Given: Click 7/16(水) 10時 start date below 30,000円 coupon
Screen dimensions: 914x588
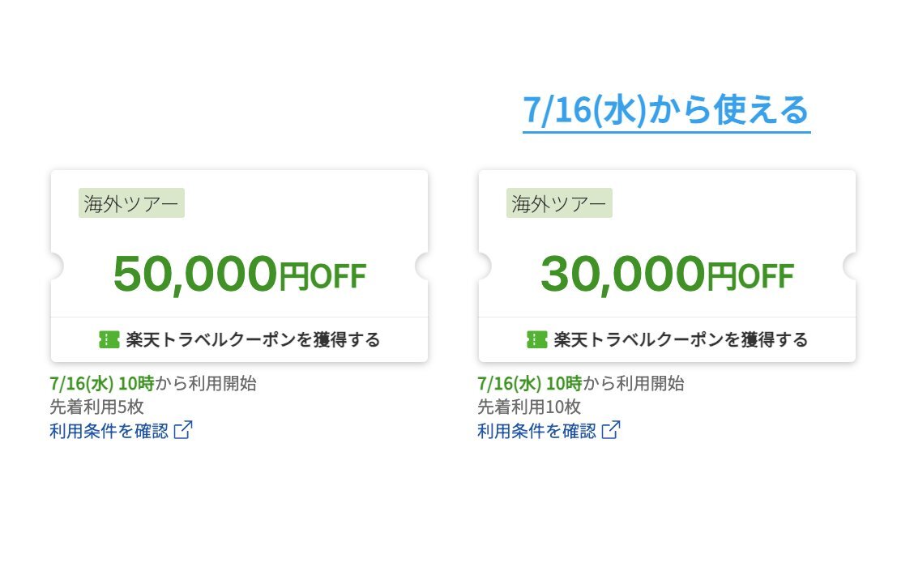Looking at the screenshot, I should (x=530, y=383).
